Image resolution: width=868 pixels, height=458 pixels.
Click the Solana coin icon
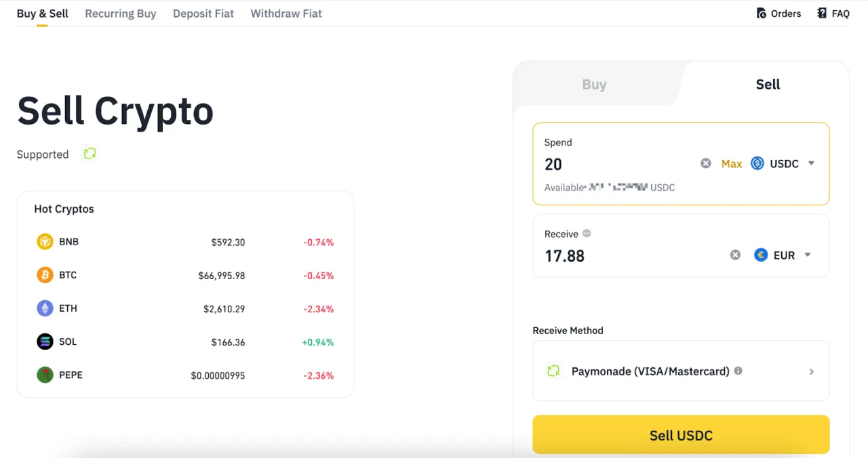click(x=44, y=341)
